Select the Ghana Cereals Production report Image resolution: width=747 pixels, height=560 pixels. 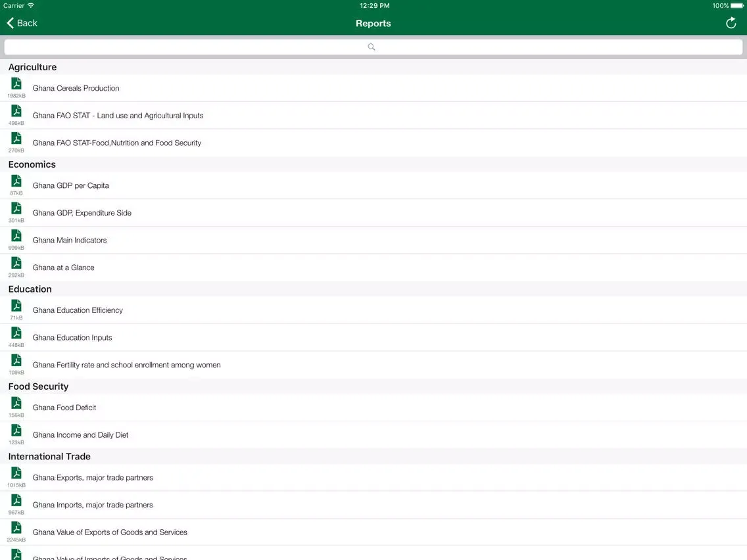point(373,88)
